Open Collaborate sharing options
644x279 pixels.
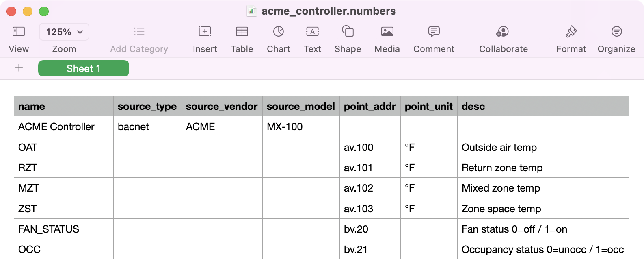[503, 32]
